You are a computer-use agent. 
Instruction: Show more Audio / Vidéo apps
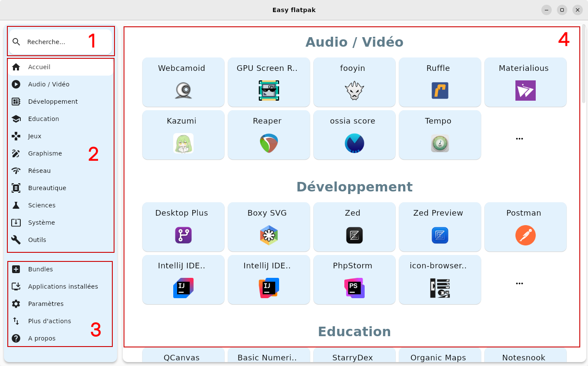pyautogui.click(x=519, y=139)
